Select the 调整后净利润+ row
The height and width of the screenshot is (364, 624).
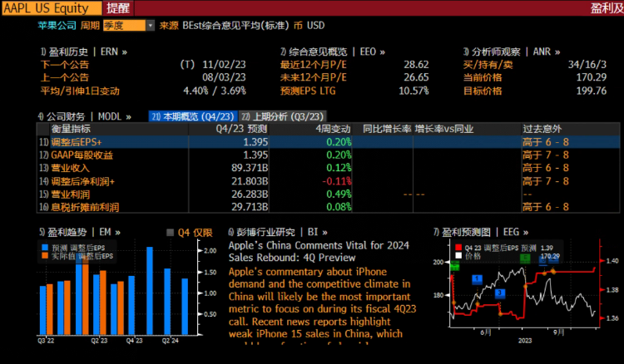tap(329, 181)
